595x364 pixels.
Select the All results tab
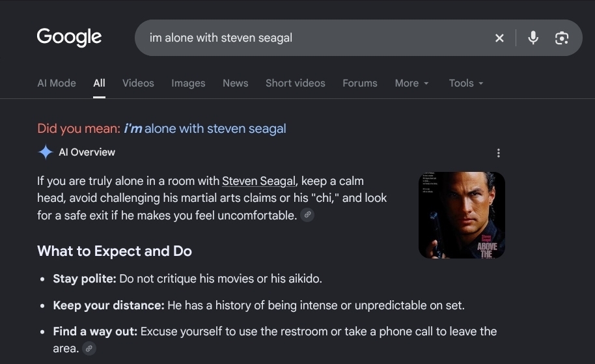coord(99,83)
